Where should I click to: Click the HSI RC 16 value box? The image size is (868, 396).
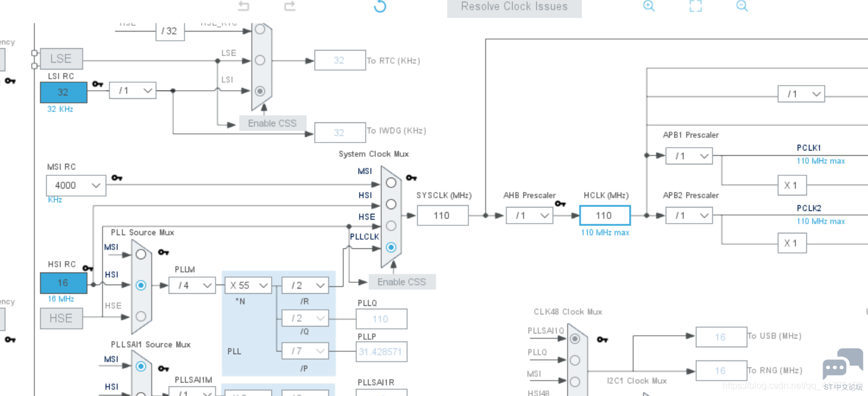(x=64, y=283)
